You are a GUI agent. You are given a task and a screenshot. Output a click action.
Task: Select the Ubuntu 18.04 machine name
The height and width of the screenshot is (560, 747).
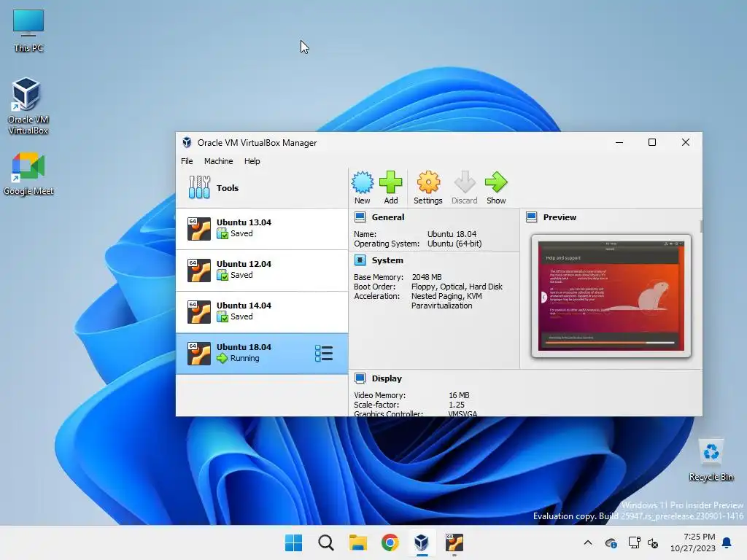tap(244, 346)
